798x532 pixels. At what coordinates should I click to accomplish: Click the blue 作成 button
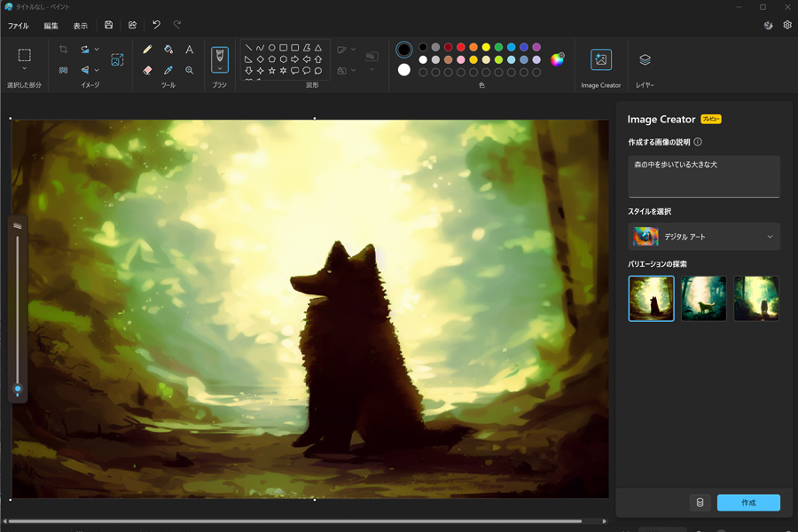click(748, 503)
